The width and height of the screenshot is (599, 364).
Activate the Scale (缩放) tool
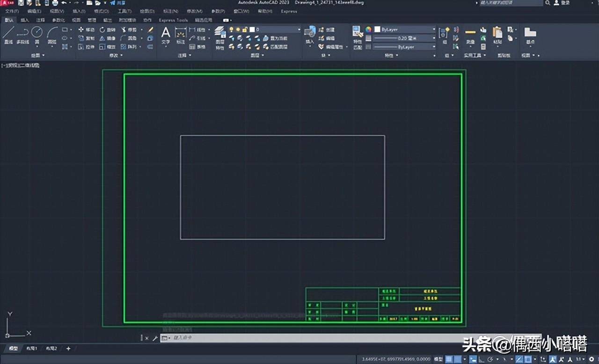pyautogui.click(x=108, y=47)
